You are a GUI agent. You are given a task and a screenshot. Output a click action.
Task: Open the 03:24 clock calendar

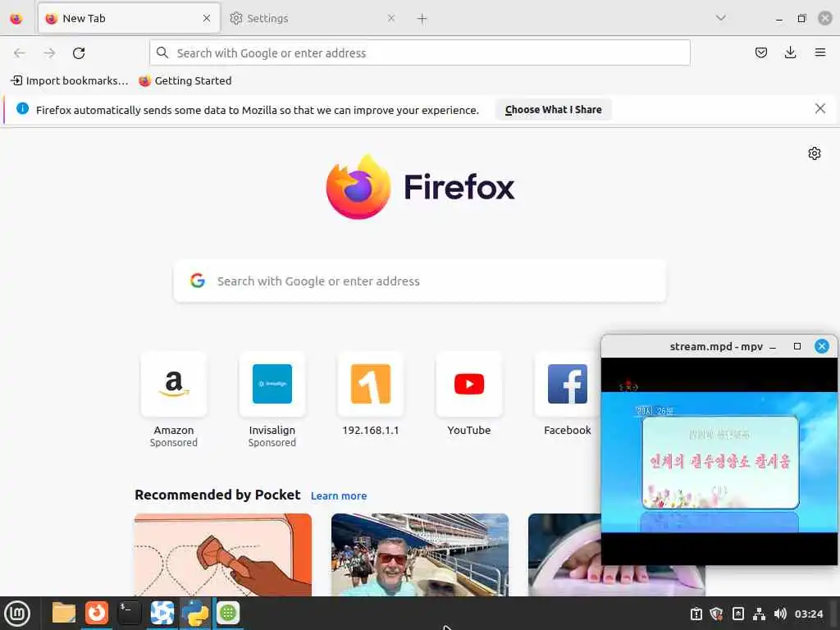[x=808, y=614]
